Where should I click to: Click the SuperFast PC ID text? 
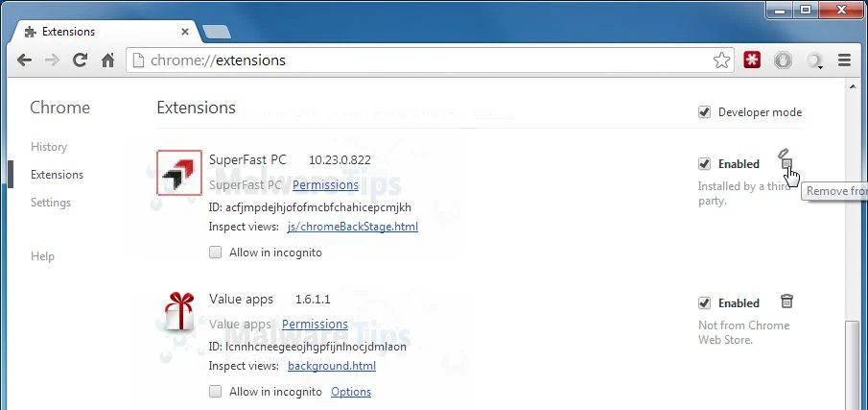coord(310,207)
